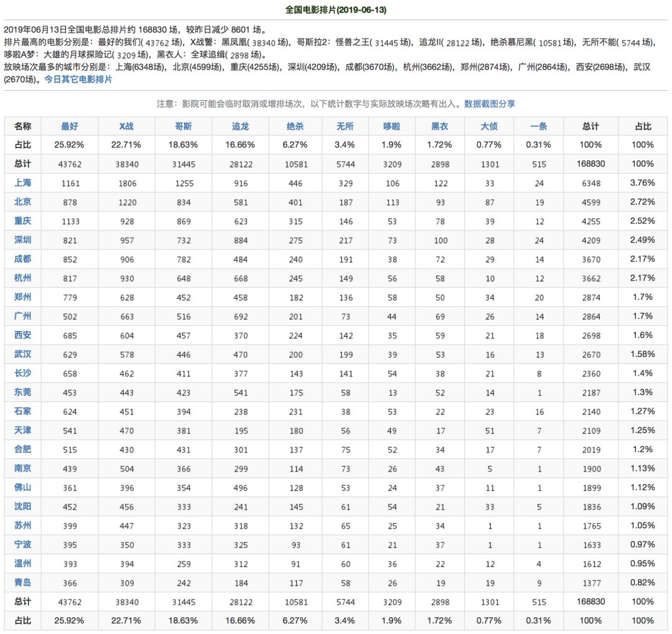Click the 最好 column header link
The image size is (672, 634).
click(x=70, y=126)
